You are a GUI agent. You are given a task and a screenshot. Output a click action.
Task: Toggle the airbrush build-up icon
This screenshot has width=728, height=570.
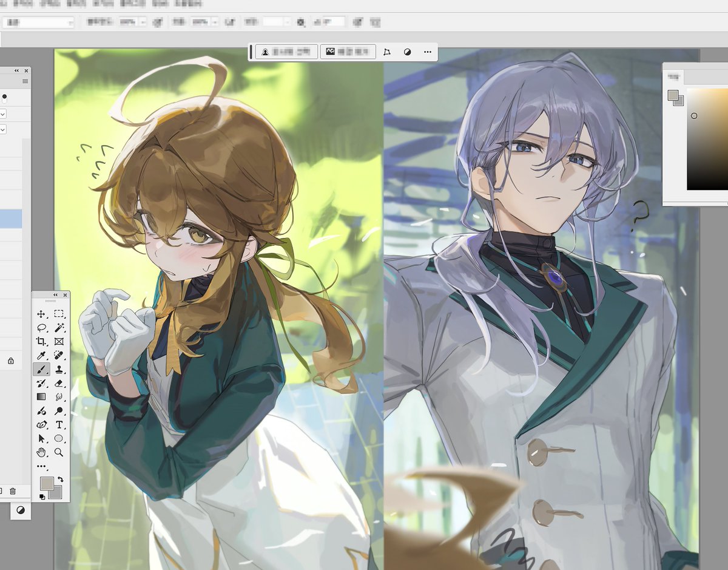229,22
